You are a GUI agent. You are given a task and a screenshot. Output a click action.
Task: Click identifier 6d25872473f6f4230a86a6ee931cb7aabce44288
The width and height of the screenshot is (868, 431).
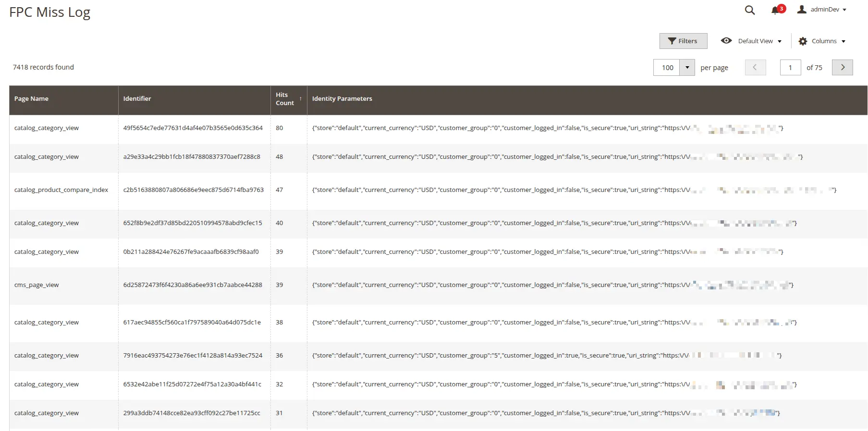[193, 285]
